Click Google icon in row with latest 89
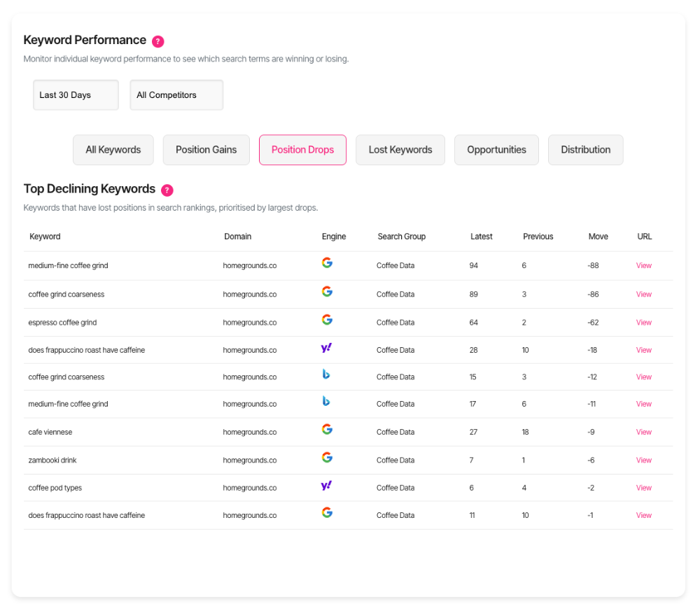Viewport: 700px width, 611px height. [327, 291]
